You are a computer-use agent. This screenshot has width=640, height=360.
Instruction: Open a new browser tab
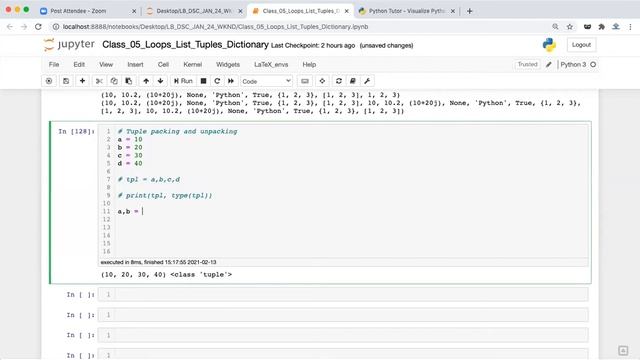click(x=469, y=11)
